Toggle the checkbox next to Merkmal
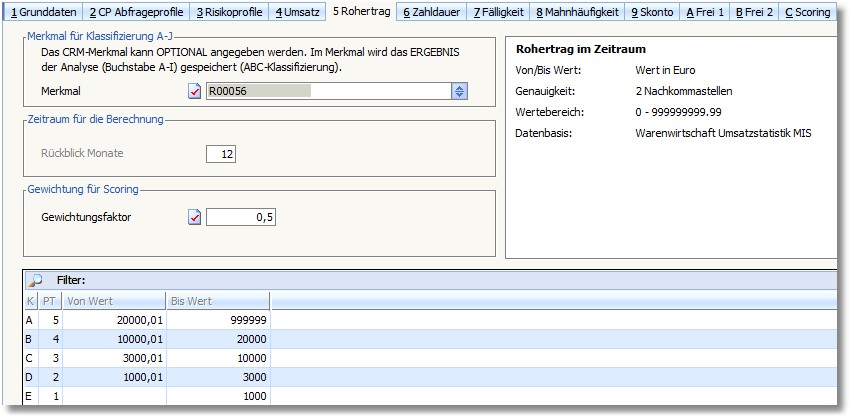This screenshot has height=419, width=851. point(195,91)
